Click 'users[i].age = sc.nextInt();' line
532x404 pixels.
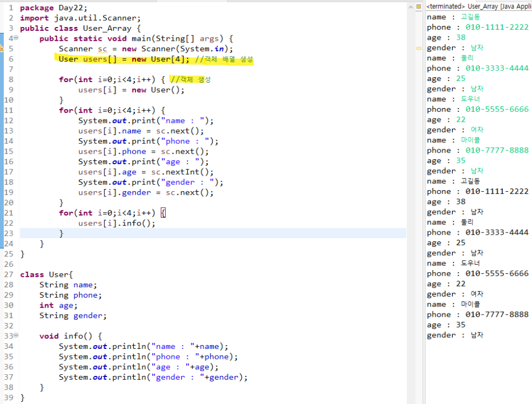[146, 172]
